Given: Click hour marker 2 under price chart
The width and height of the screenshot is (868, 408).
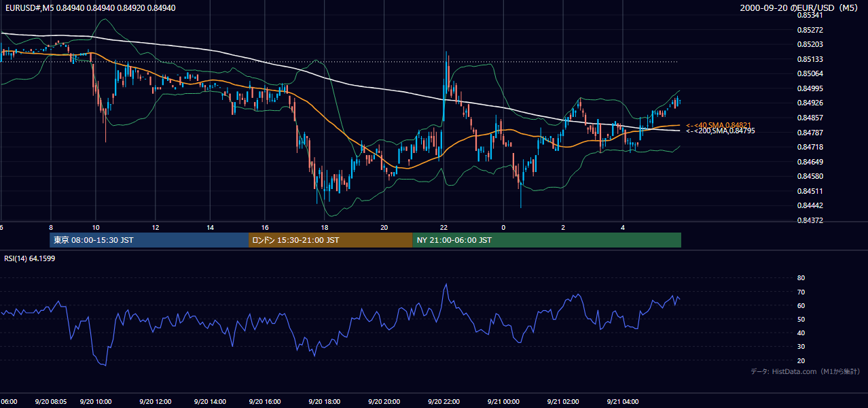Looking at the screenshot, I should coord(563,227).
